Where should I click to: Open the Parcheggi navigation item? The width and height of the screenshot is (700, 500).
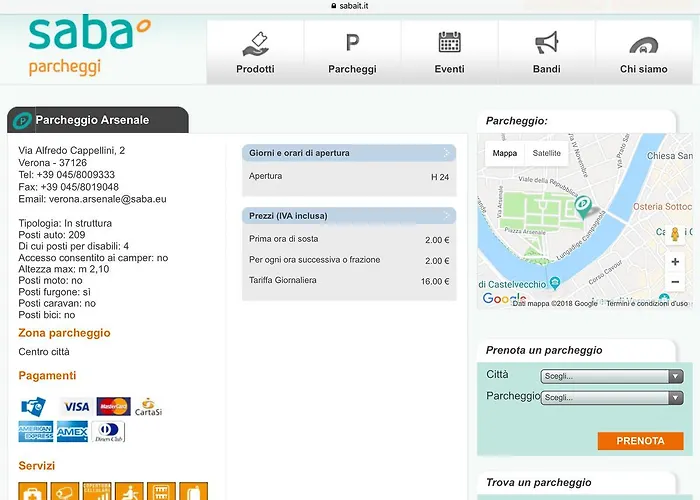[x=352, y=53]
